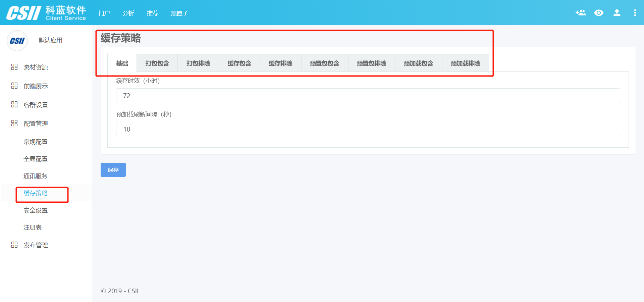Click the grid icon beside 素材资源
The height and width of the screenshot is (302, 644).
(x=14, y=67)
